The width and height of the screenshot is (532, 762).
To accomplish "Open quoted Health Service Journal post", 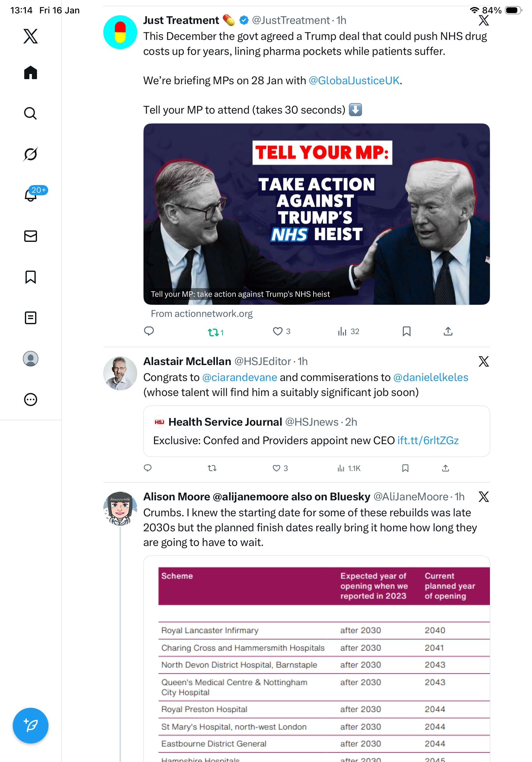I will tap(316, 431).
